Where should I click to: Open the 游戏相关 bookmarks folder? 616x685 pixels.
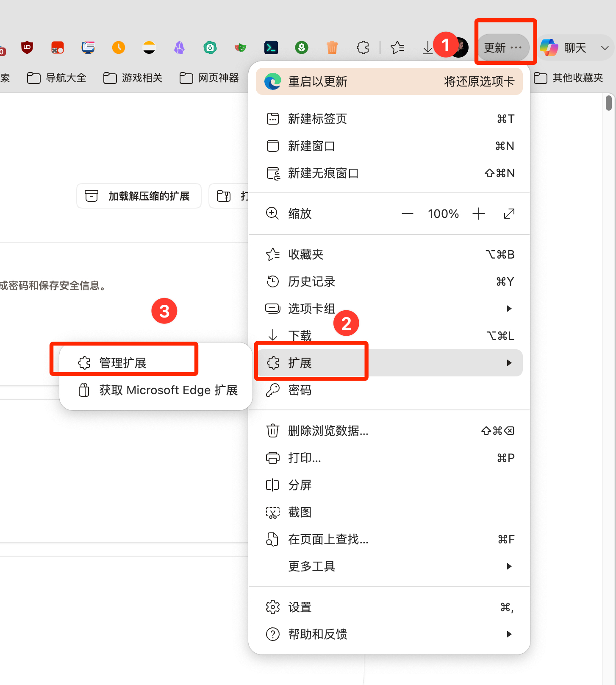click(x=133, y=78)
